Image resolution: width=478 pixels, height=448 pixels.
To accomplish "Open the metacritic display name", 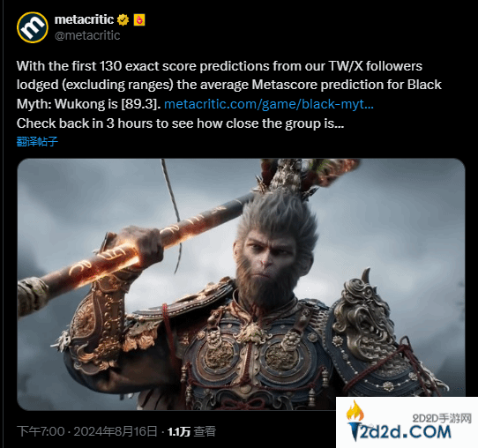I will pyautogui.click(x=84, y=19).
